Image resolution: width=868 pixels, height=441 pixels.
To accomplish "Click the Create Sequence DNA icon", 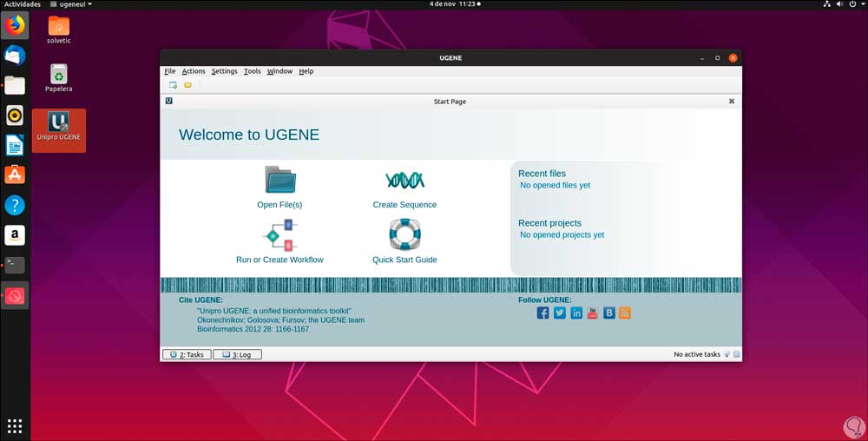I will point(404,180).
